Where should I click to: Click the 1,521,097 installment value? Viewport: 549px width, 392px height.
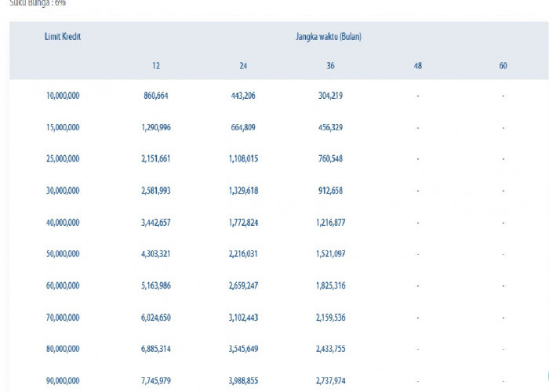pos(330,255)
